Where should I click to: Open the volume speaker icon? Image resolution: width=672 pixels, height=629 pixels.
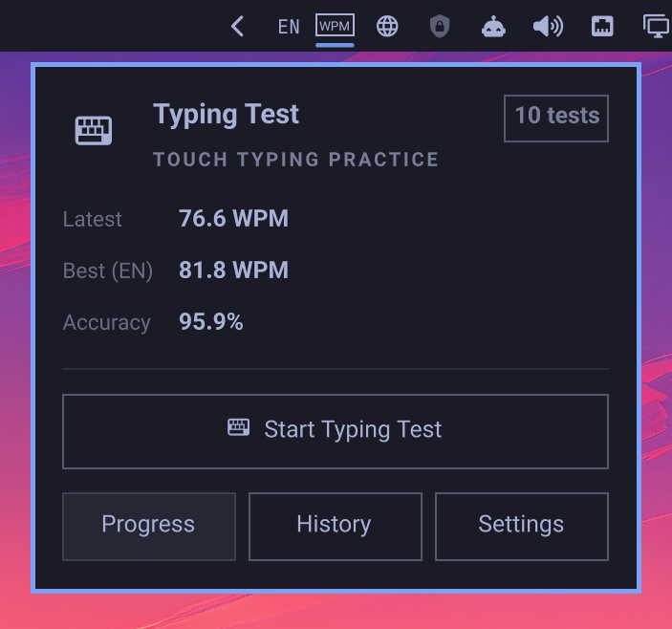[548, 27]
